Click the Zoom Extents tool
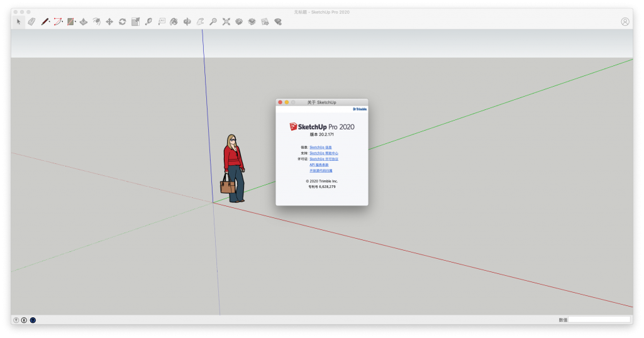Viewport: 644px width, 338px height. 226,22
